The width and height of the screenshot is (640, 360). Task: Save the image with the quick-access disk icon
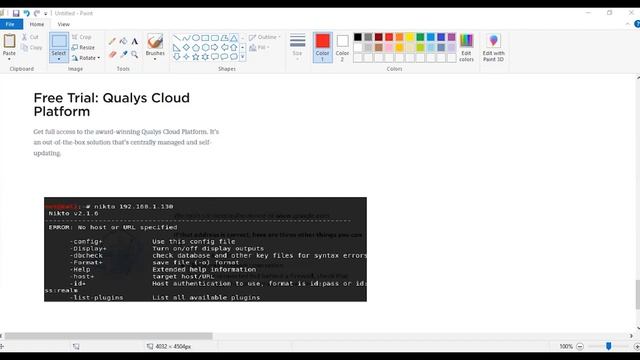pyautogui.click(x=16, y=13)
